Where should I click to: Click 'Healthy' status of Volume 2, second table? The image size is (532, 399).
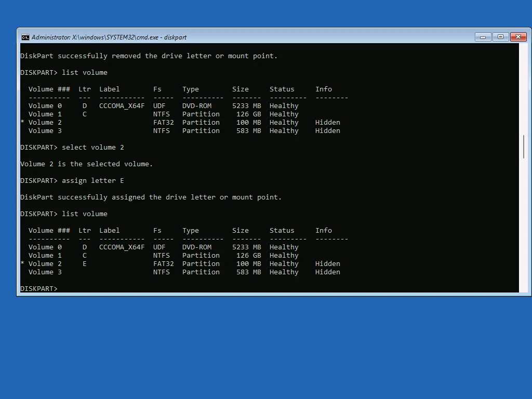pos(284,263)
